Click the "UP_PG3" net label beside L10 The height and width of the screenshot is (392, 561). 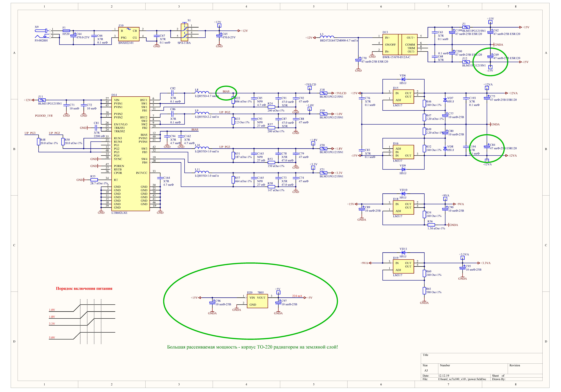point(225,147)
